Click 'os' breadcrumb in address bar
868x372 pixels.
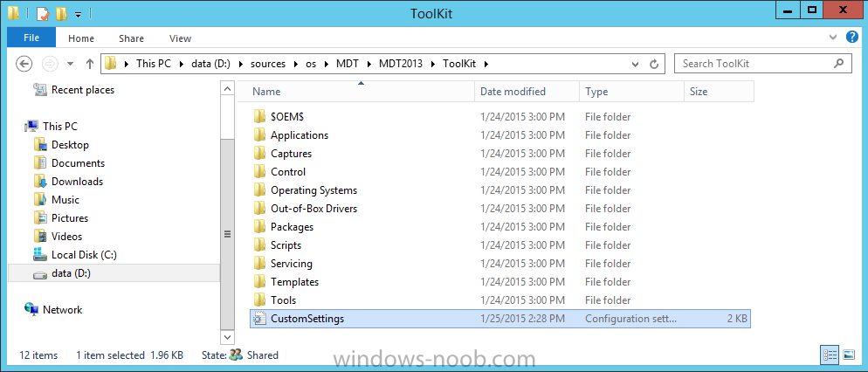[311, 64]
